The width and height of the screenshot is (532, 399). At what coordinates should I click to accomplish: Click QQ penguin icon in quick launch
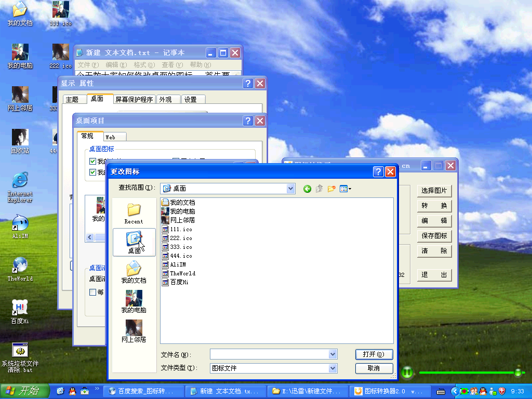click(x=73, y=391)
